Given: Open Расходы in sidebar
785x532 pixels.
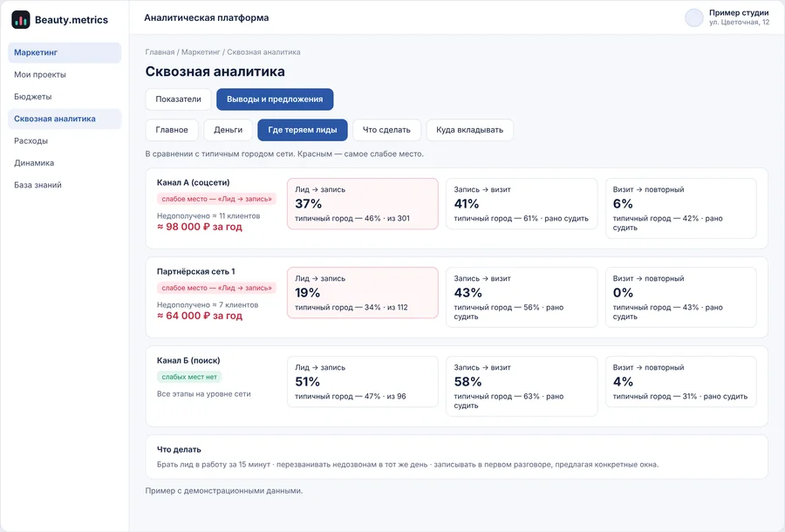Looking at the screenshot, I should [65, 140].
